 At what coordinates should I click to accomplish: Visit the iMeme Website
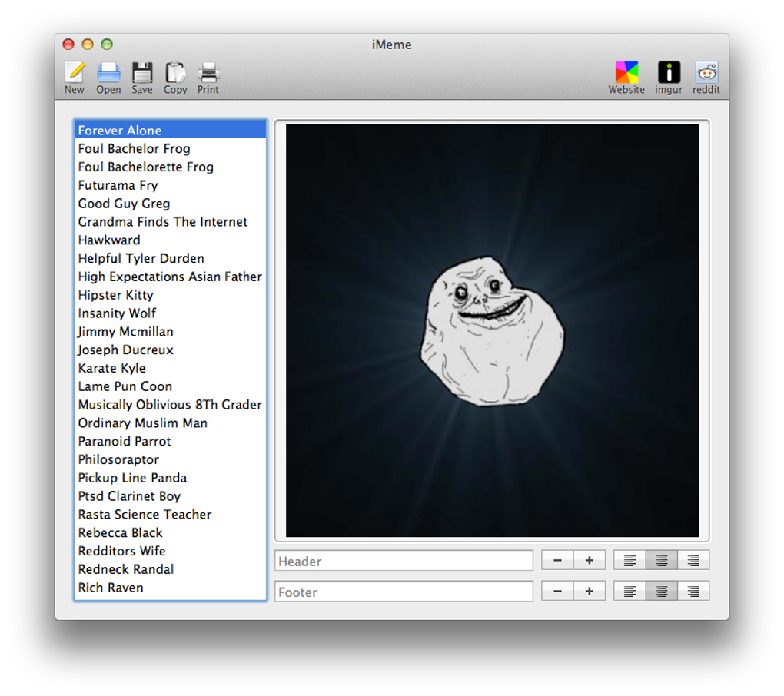coord(626,78)
